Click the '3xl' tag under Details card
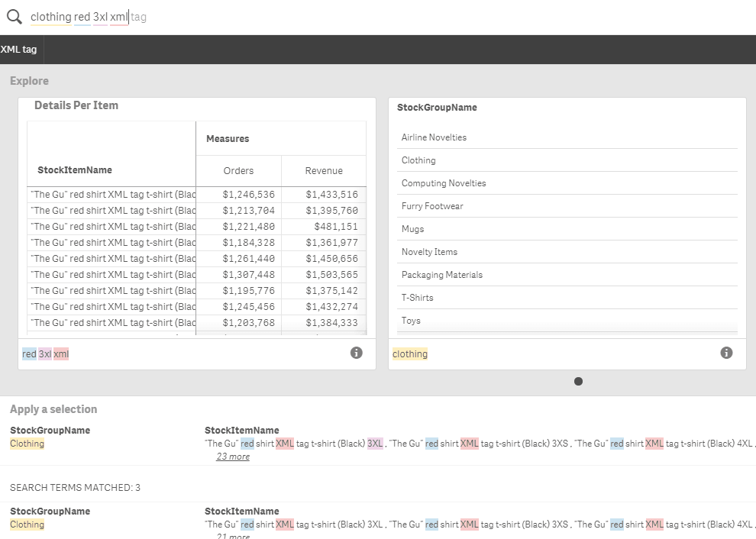Screen dimensions: 756x539 (x=45, y=354)
